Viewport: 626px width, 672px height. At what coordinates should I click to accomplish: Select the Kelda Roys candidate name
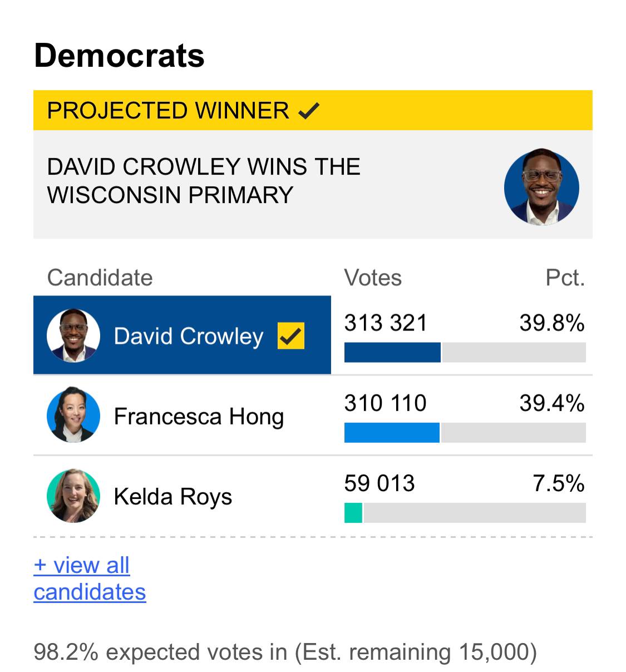coord(172,496)
